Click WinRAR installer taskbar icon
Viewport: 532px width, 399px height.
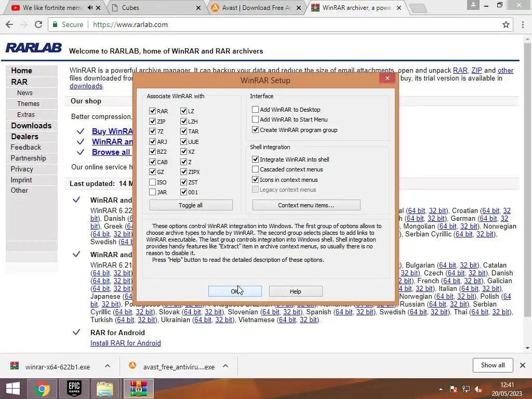click(138, 389)
